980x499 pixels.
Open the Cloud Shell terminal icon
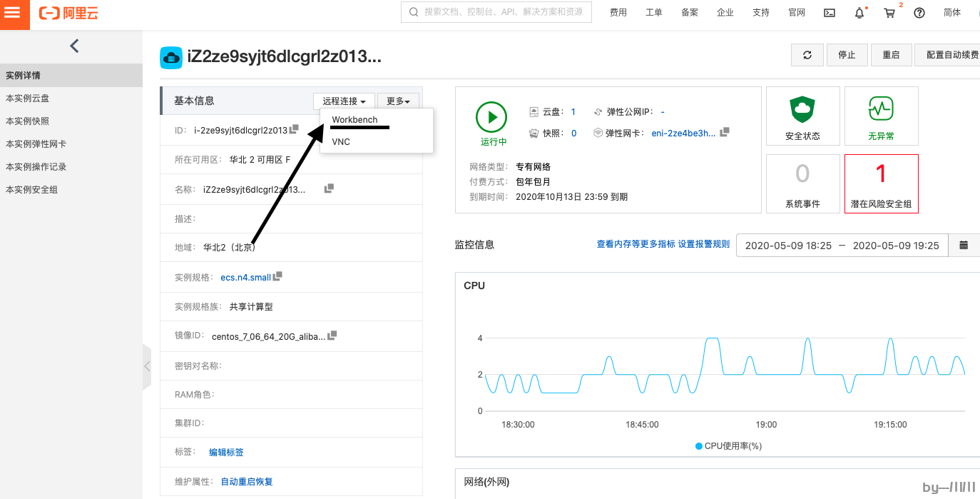[x=830, y=13]
